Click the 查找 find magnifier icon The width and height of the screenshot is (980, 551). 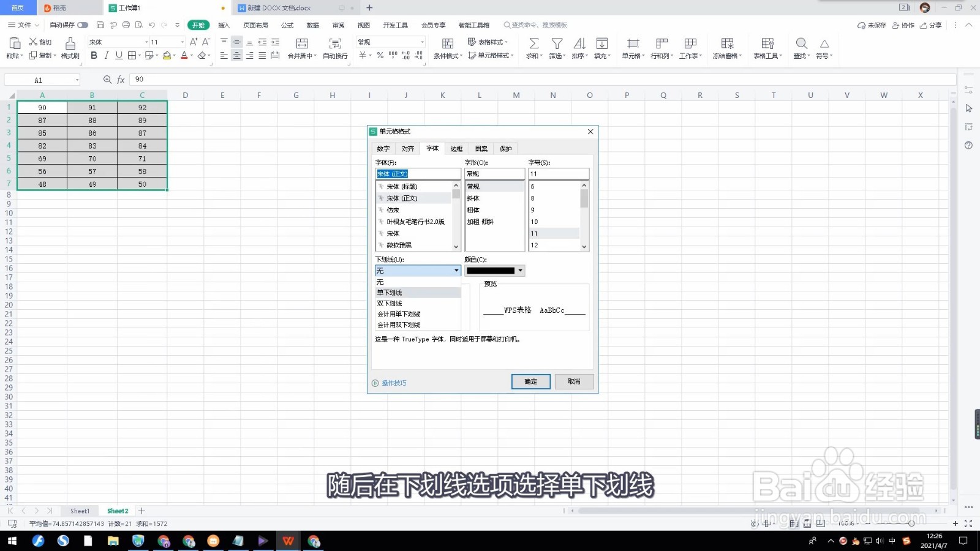(x=801, y=43)
